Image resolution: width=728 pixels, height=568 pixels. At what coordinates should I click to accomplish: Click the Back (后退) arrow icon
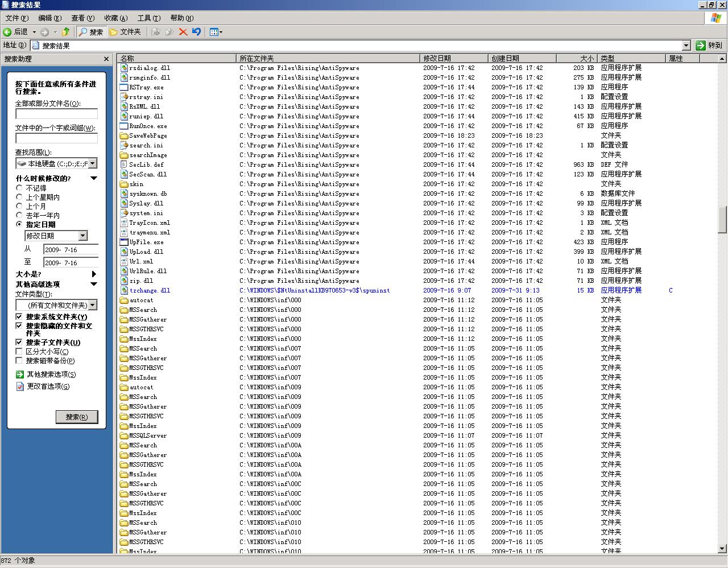pos(8,32)
